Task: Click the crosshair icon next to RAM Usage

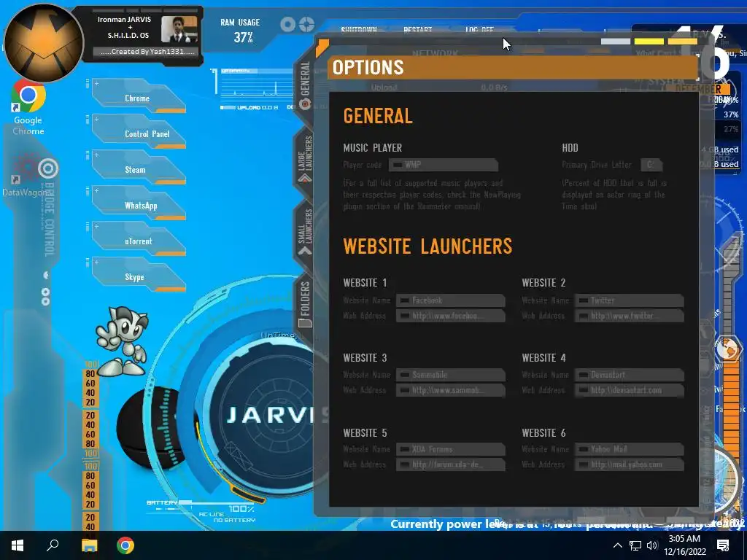Action: click(x=307, y=24)
